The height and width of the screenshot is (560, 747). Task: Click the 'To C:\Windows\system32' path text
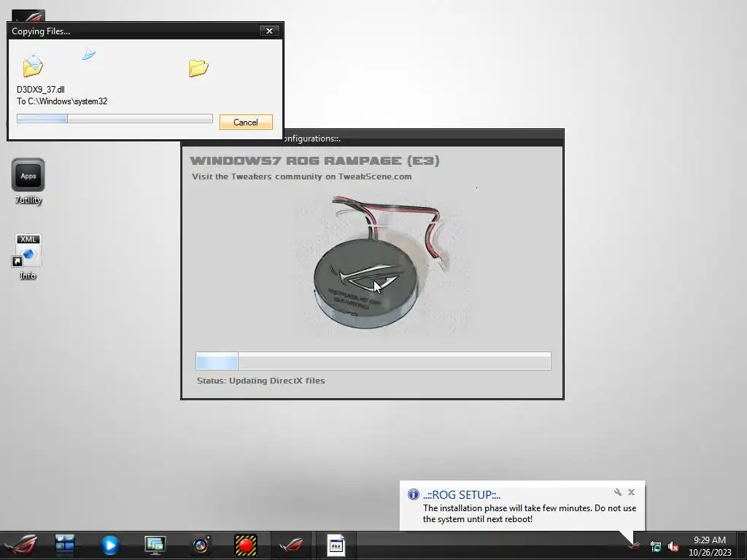pos(62,101)
